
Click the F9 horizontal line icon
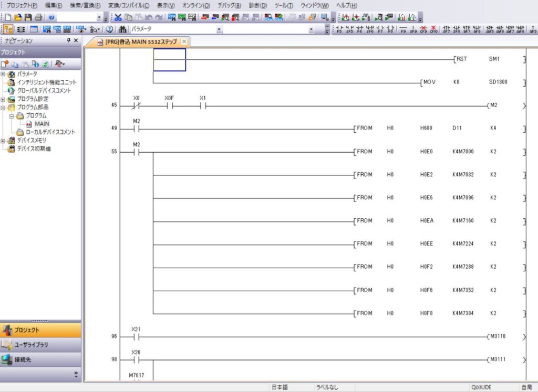tap(403, 29)
